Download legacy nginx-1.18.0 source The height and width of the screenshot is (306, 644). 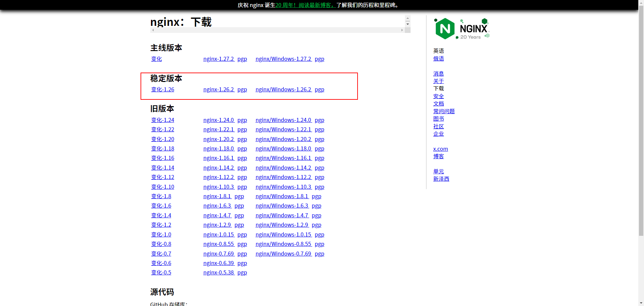[x=218, y=149]
